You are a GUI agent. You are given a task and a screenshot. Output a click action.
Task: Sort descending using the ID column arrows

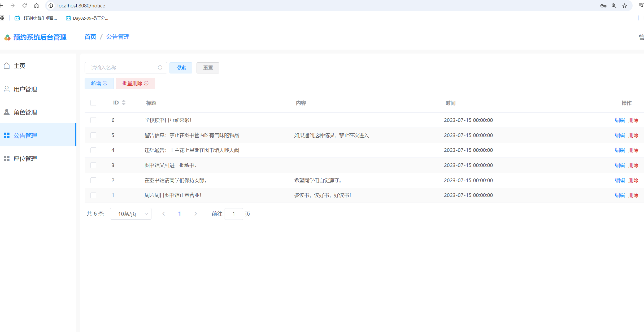124,104
